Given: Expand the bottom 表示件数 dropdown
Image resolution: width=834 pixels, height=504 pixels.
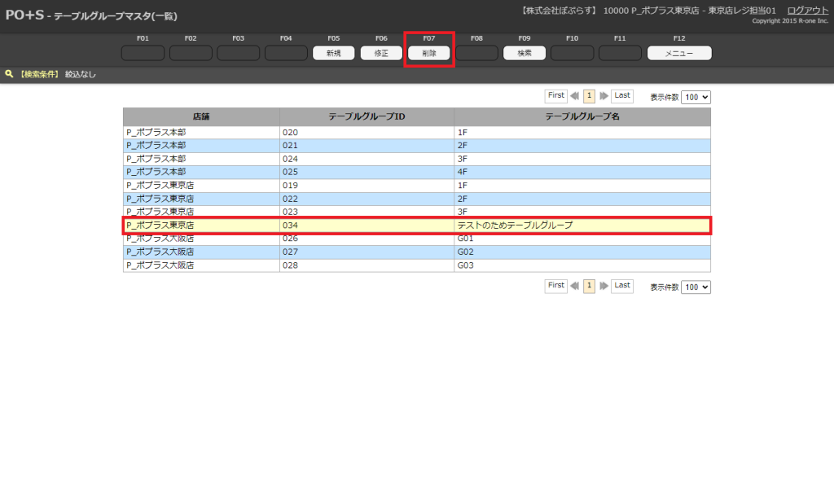Looking at the screenshot, I should coord(696,287).
